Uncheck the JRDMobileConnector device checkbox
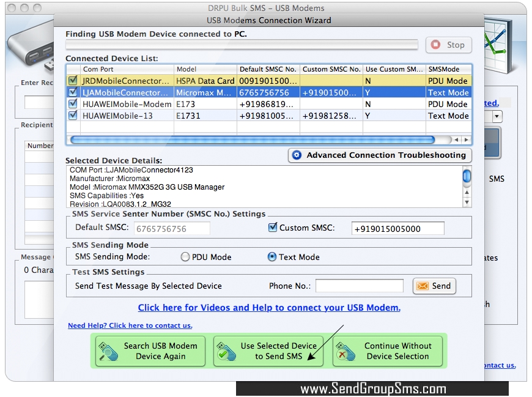532x397 pixels. click(73, 80)
